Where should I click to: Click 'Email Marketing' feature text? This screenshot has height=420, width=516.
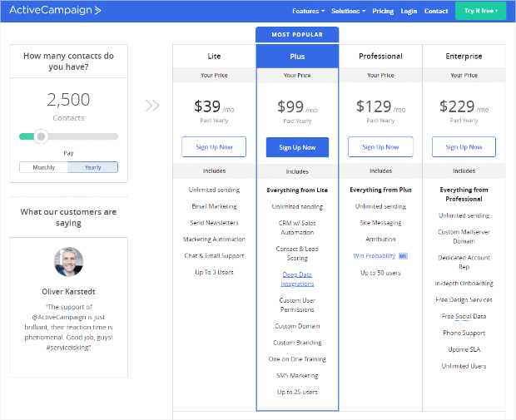[214, 206]
